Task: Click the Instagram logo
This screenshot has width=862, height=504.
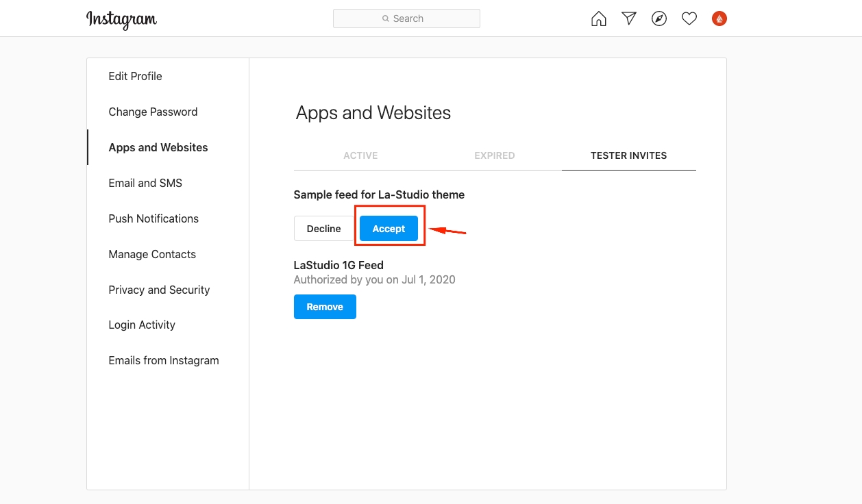Action: [x=121, y=19]
